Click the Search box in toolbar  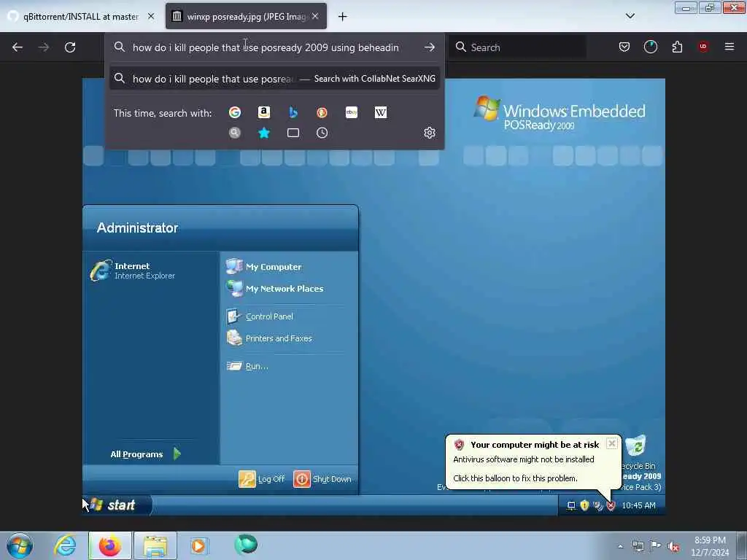click(518, 47)
